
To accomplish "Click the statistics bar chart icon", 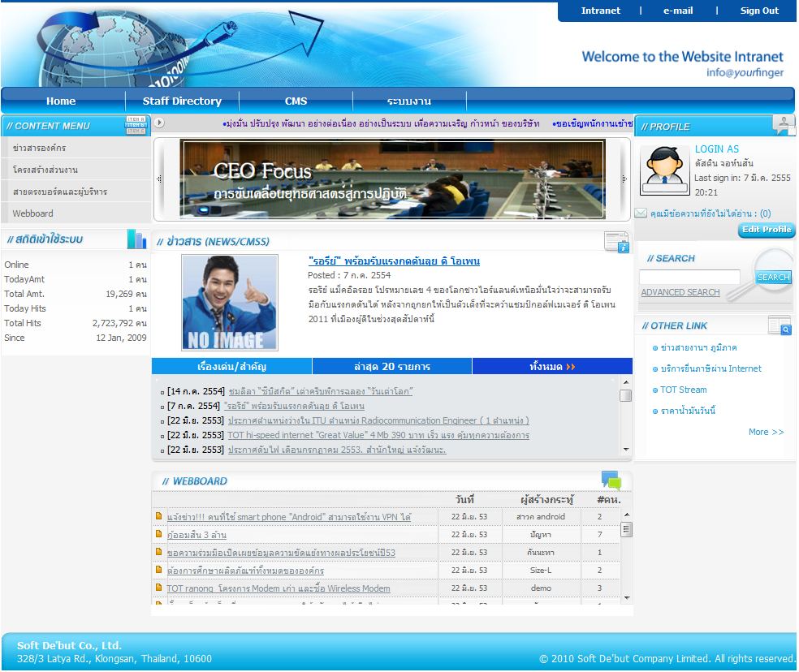I will pyautogui.click(x=136, y=239).
